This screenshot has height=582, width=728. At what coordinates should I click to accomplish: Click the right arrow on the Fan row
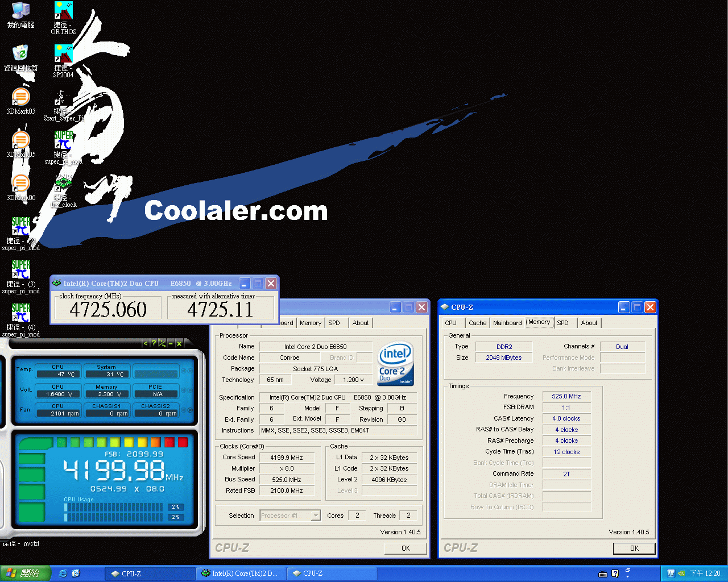point(190,410)
